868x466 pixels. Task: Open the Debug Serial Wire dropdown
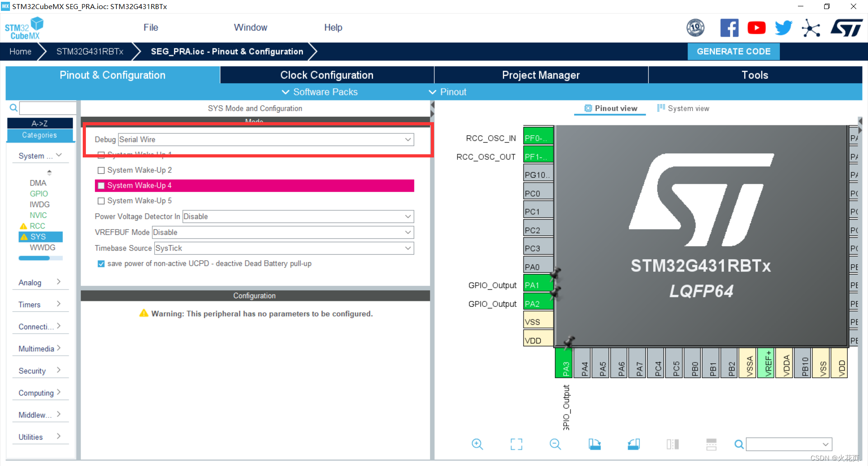click(x=266, y=139)
